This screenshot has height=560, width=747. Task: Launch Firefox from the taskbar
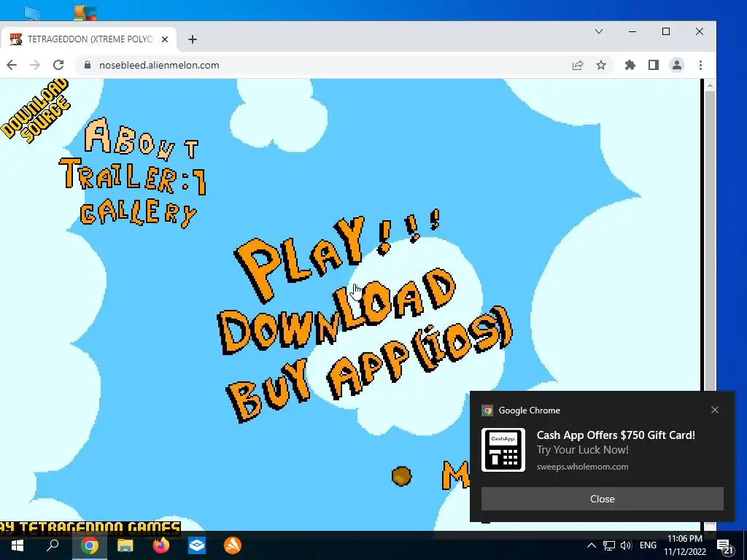point(161,545)
